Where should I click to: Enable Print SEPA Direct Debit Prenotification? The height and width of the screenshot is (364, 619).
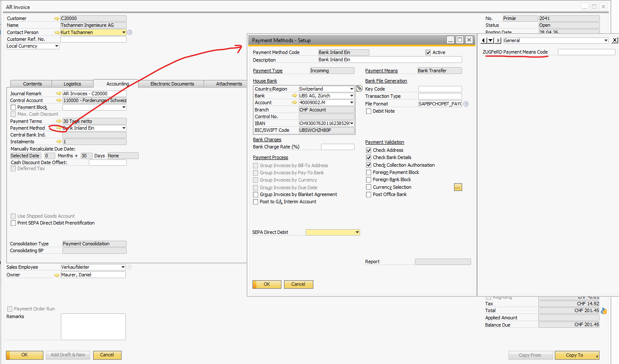coord(13,223)
